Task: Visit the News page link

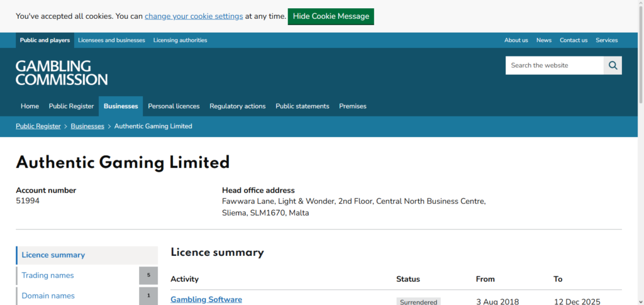Action: [543, 40]
